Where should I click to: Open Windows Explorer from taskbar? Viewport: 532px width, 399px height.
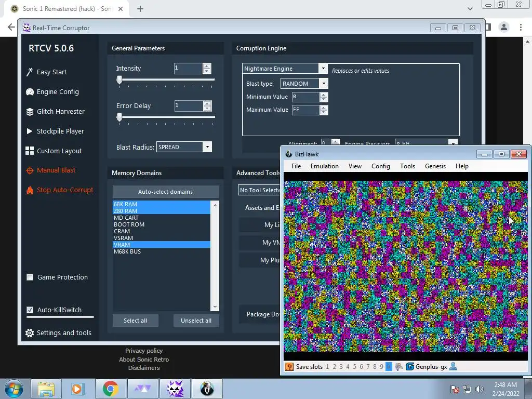46,389
